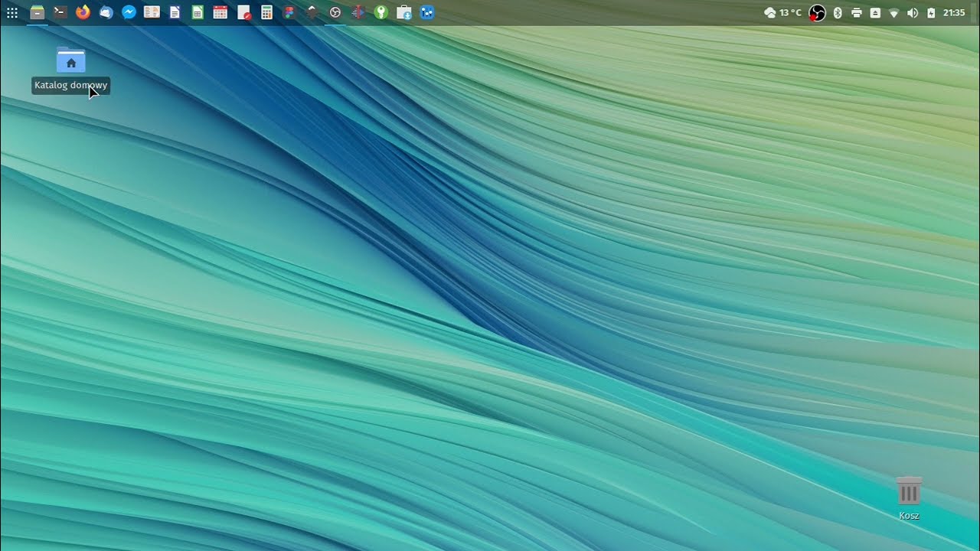Open the calendar application
Screen dimensions: 980x551
pos(220,12)
